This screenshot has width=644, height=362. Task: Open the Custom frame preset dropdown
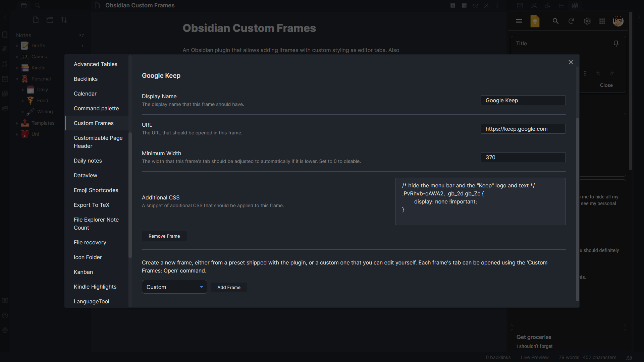[174, 287]
